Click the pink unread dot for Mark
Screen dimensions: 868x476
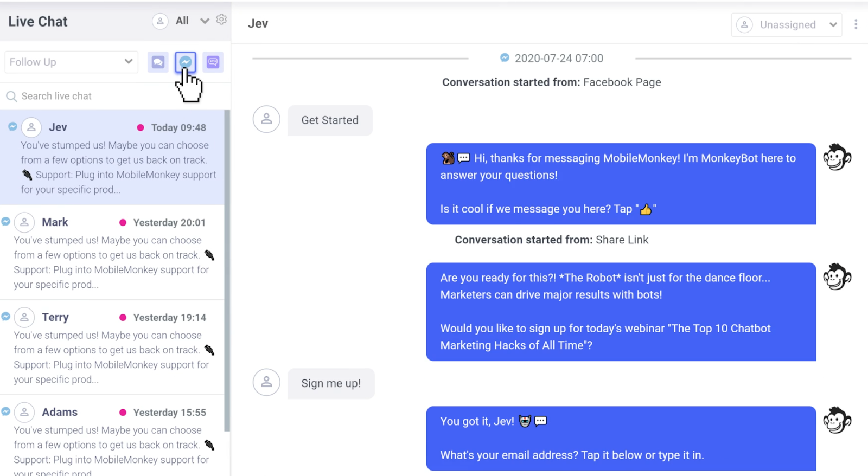pos(123,222)
